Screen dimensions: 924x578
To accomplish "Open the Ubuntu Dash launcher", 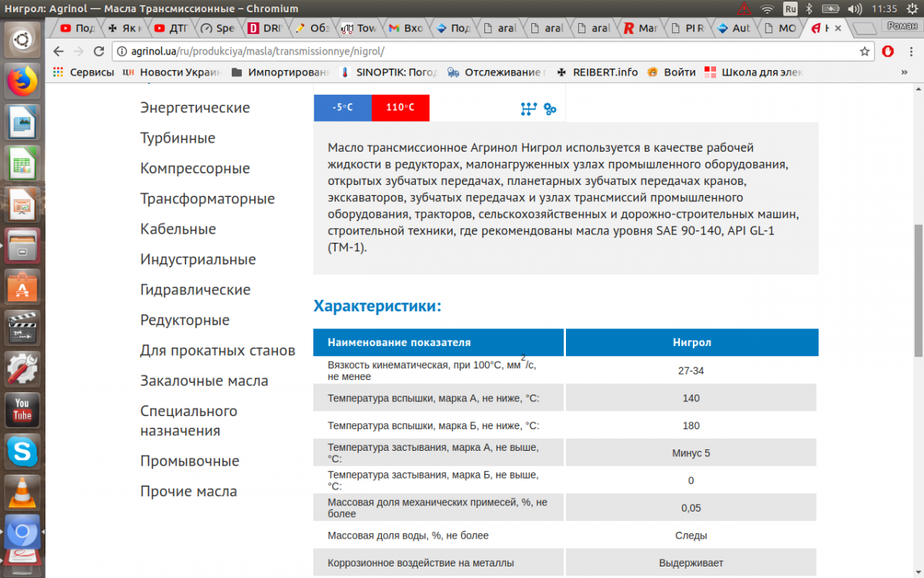I will [x=22, y=39].
